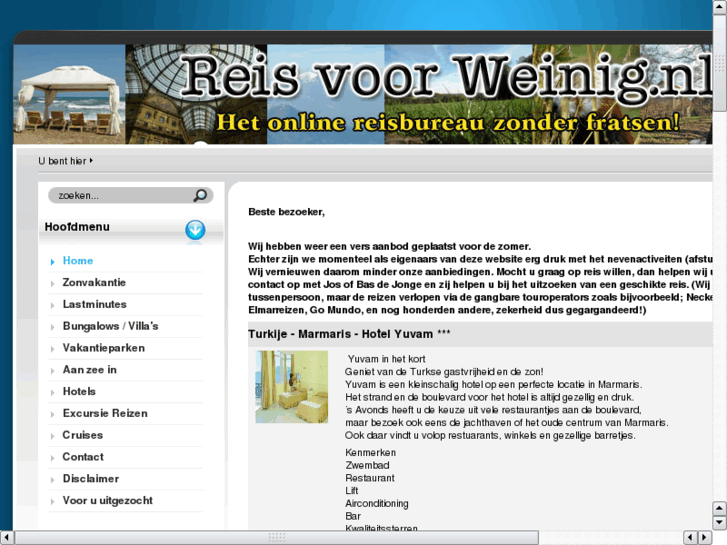This screenshot has height=545, width=727.
Task: Open the Disclaimer page
Action: point(91,479)
